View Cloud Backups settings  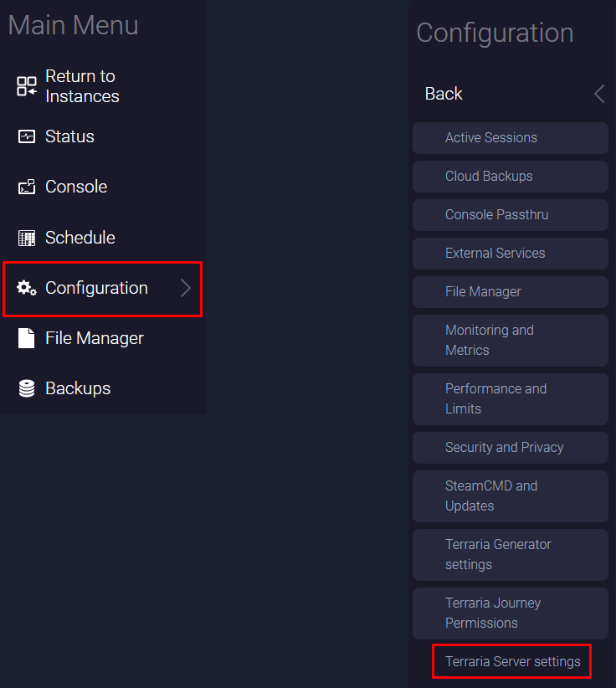coord(510,176)
